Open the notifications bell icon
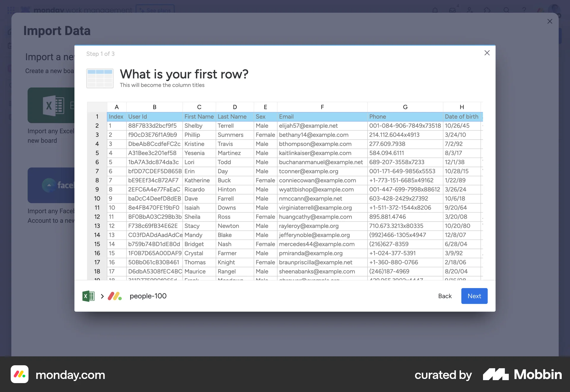Image resolution: width=570 pixels, height=392 pixels. coord(435,10)
